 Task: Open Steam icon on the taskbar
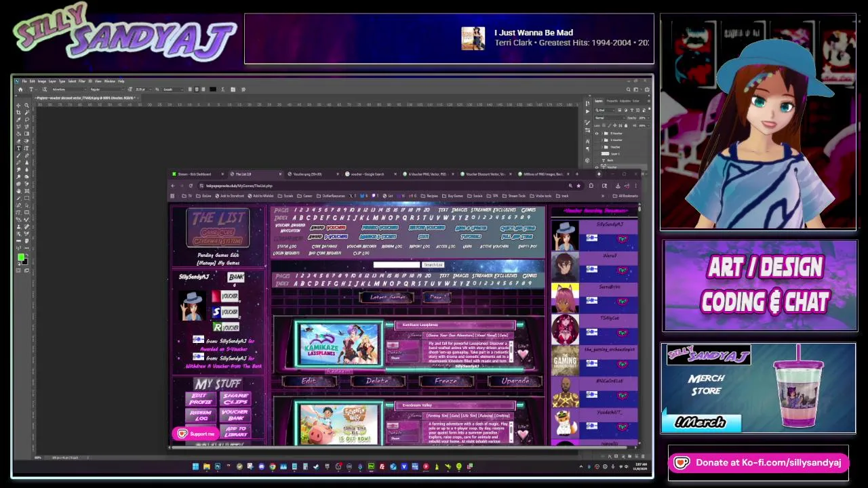click(x=317, y=466)
